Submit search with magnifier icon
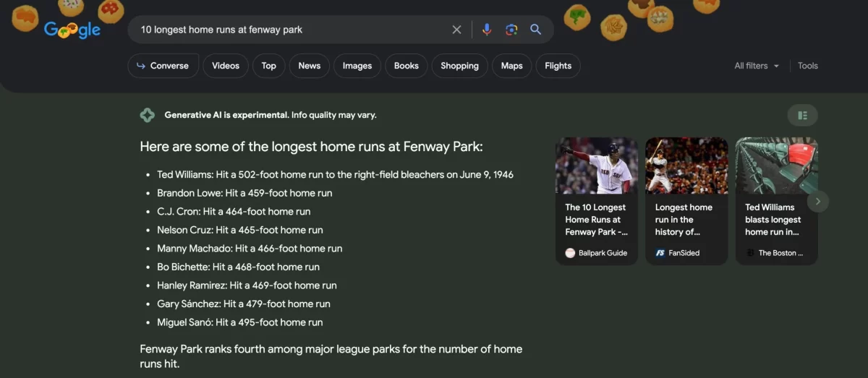The width and height of the screenshot is (868, 378). [536, 30]
